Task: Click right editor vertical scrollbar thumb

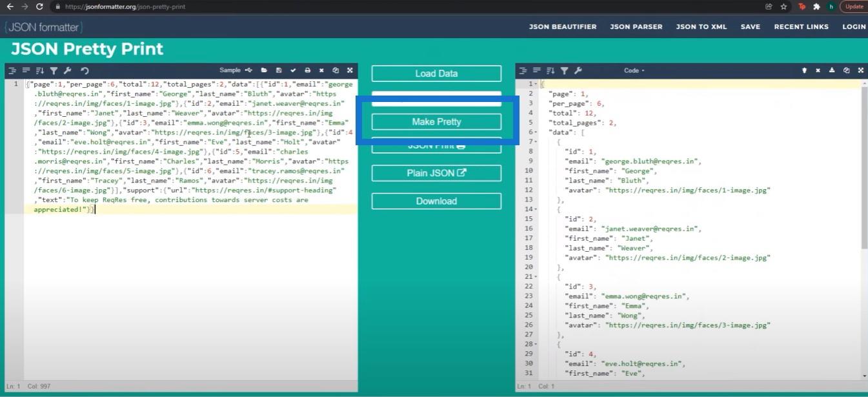Action: pos(864,168)
